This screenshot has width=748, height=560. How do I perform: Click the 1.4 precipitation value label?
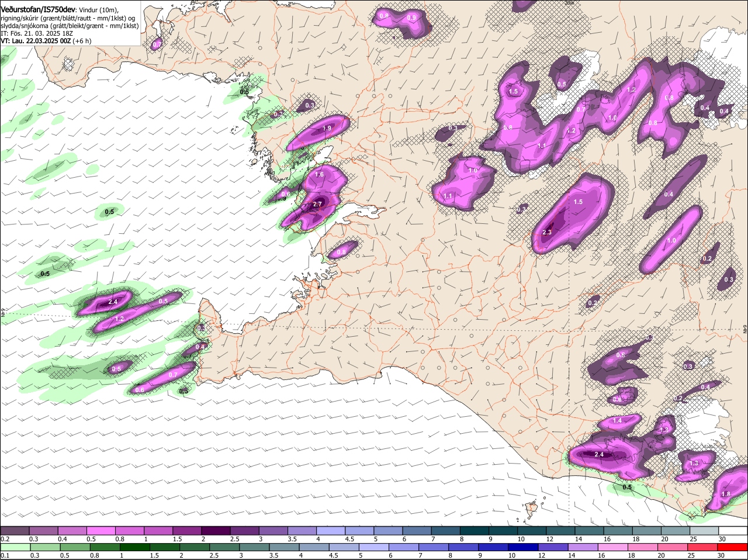pyautogui.click(x=617, y=420)
